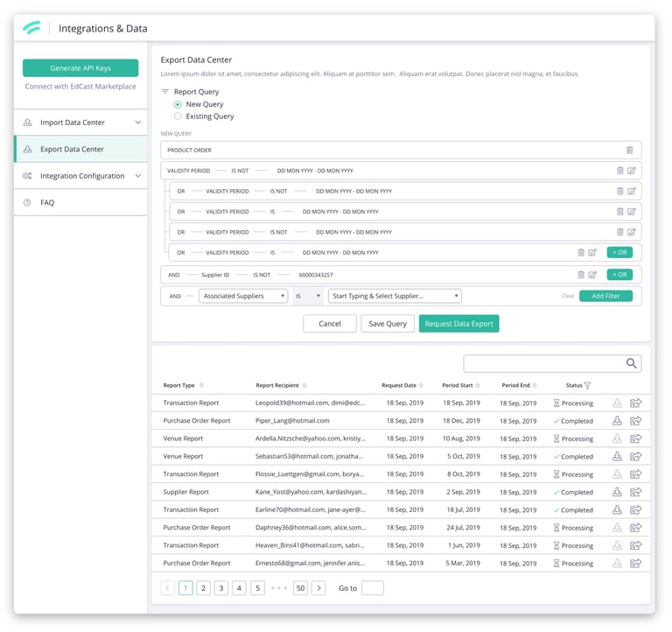Click the Supplier Report row label

pyautogui.click(x=186, y=492)
